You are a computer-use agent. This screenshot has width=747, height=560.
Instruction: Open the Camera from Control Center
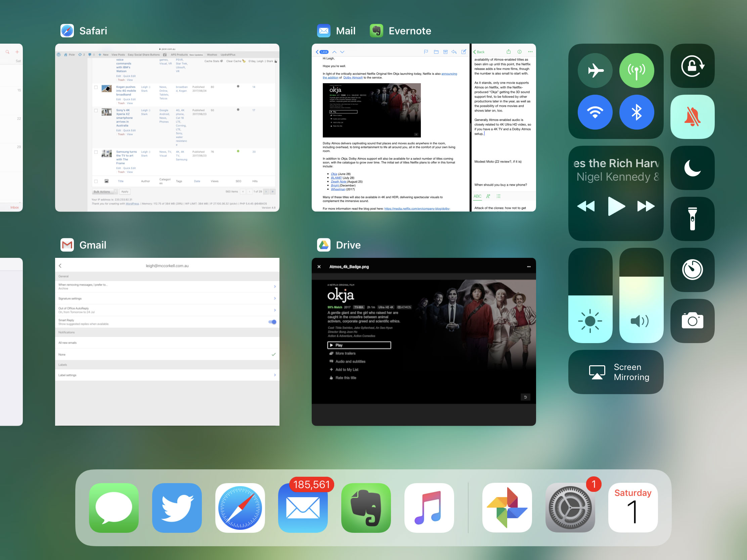click(x=692, y=321)
